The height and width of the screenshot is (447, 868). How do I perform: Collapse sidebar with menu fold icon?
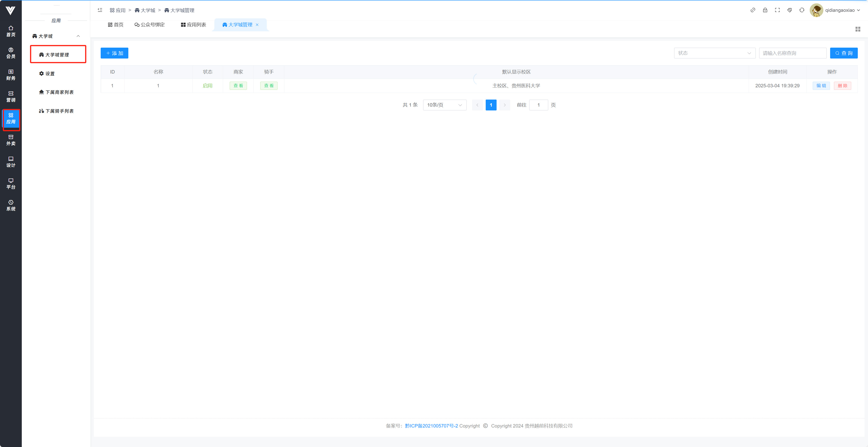(x=100, y=10)
